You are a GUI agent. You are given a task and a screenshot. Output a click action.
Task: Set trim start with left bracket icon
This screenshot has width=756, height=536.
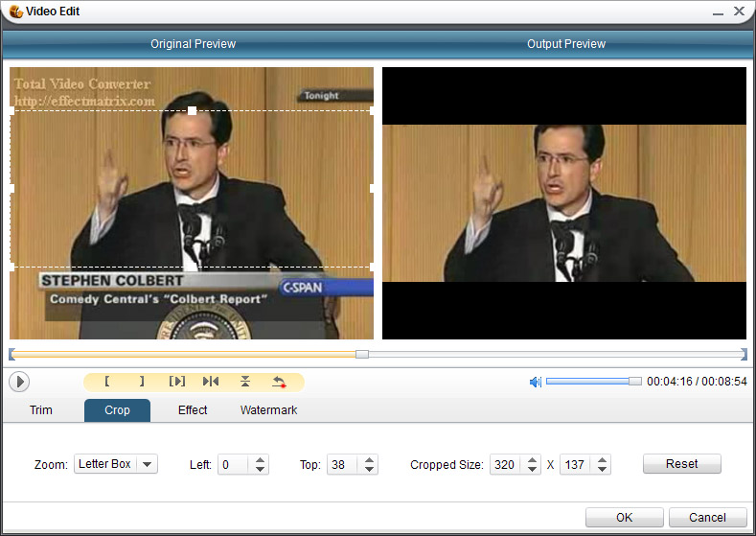click(107, 382)
